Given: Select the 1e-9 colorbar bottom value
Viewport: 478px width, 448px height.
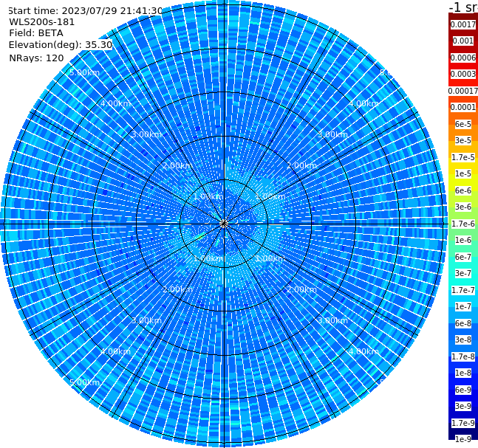Looking at the screenshot, I should click(x=463, y=439).
